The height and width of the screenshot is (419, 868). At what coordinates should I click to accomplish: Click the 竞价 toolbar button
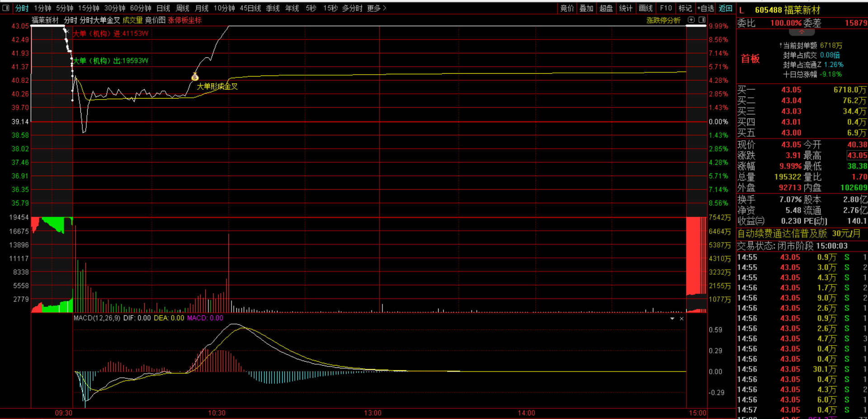pos(567,8)
